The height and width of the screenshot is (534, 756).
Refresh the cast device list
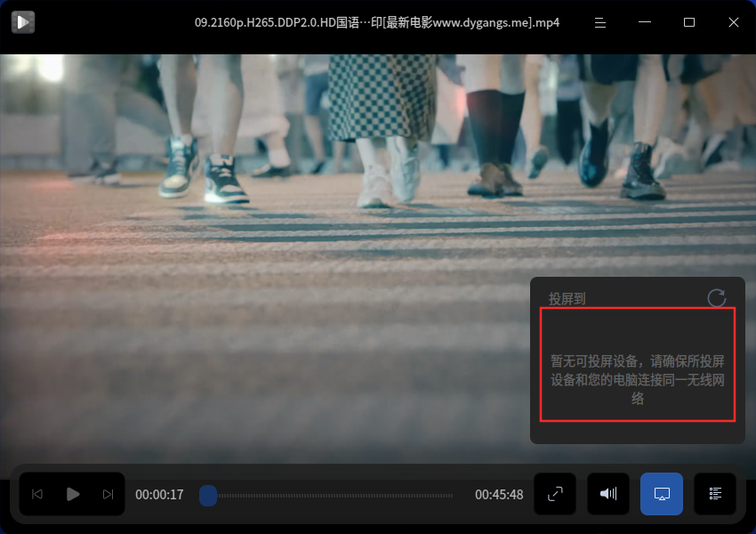pyautogui.click(x=717, y=298)
